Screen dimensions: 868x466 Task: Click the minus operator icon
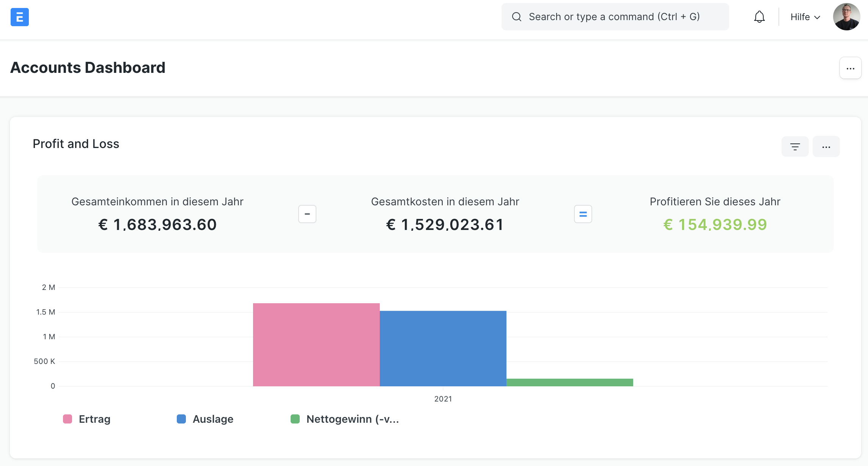coord(307,214)
